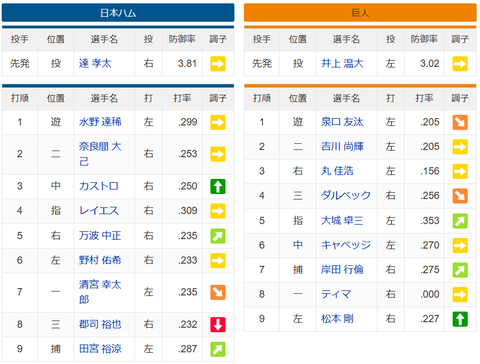Viewport: 480px width, 364px height.
Task: Click batting average .253
Action: (188, 154)
